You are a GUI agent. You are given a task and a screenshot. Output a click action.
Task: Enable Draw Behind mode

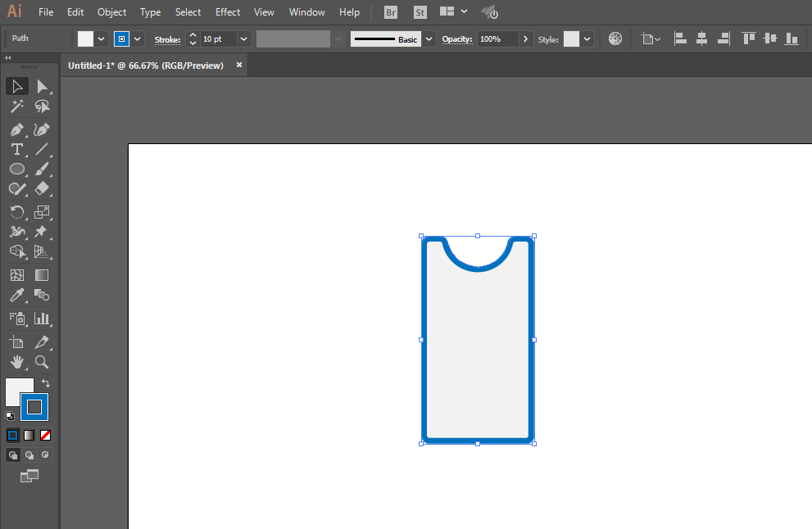(29, 454)
